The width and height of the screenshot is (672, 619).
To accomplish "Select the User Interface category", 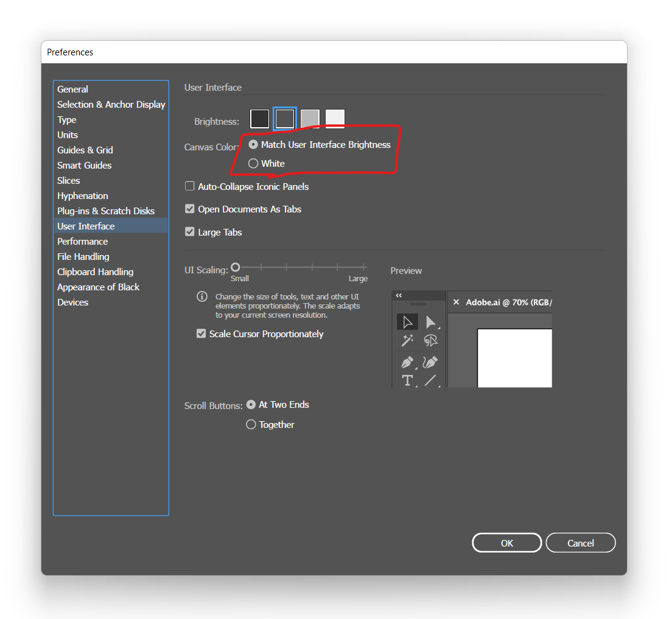I will 111,226.
